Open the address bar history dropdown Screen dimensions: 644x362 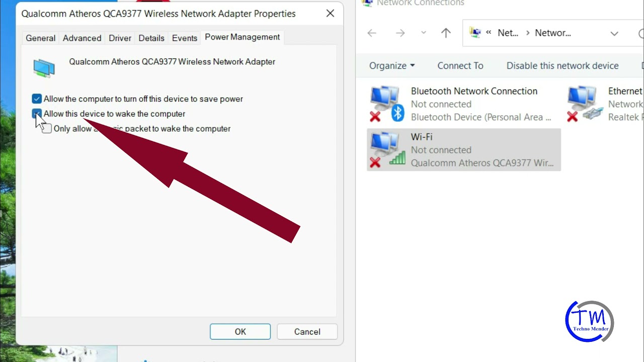pos(614,34)
